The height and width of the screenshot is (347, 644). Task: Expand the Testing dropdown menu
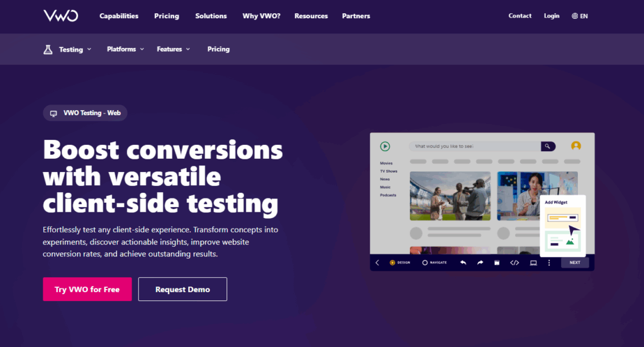74,49
